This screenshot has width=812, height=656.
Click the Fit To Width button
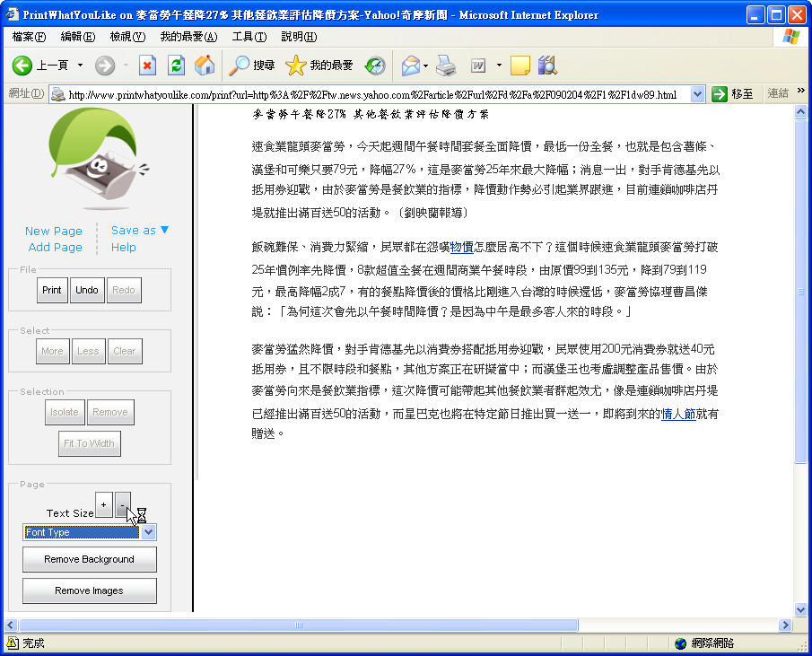89,443
